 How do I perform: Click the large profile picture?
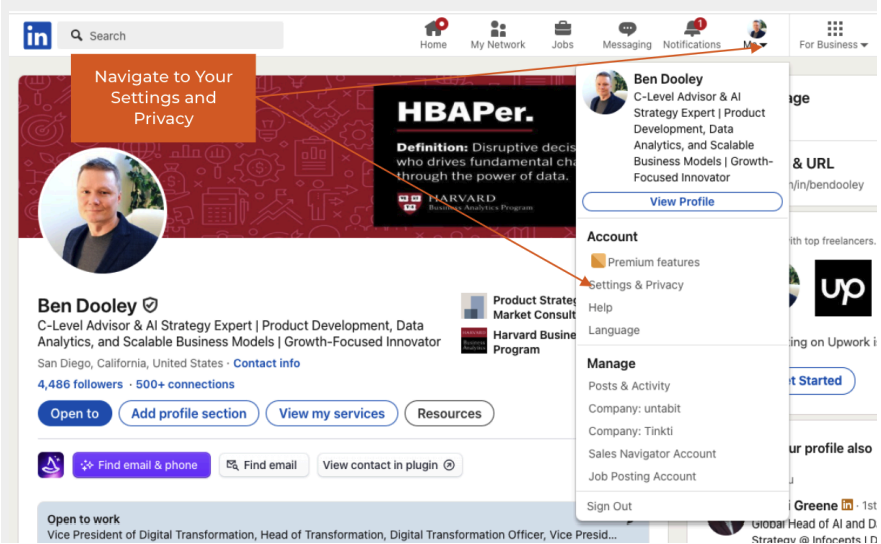[102, 211]
